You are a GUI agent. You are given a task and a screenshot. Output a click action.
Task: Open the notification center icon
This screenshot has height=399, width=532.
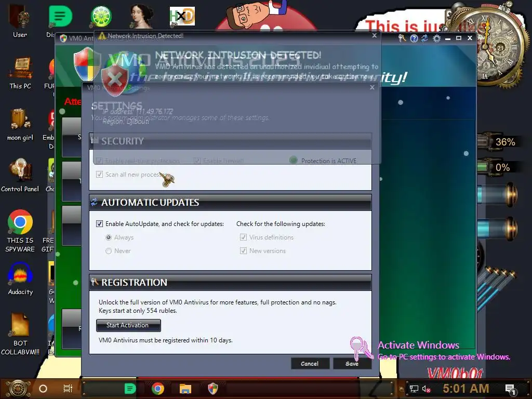[x=511, y=389]
